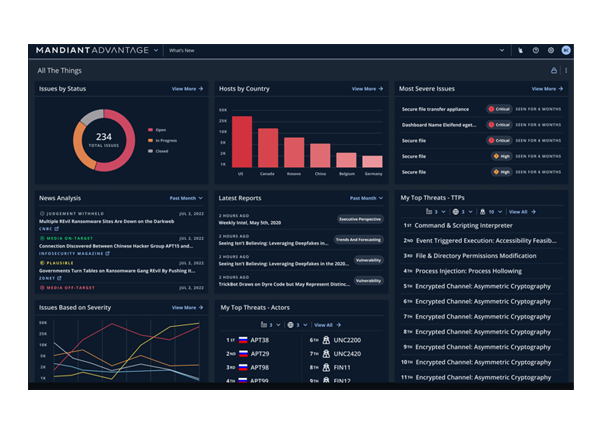
Task: Click View All in My Top Threats Actors
Action: pos(327,325)
